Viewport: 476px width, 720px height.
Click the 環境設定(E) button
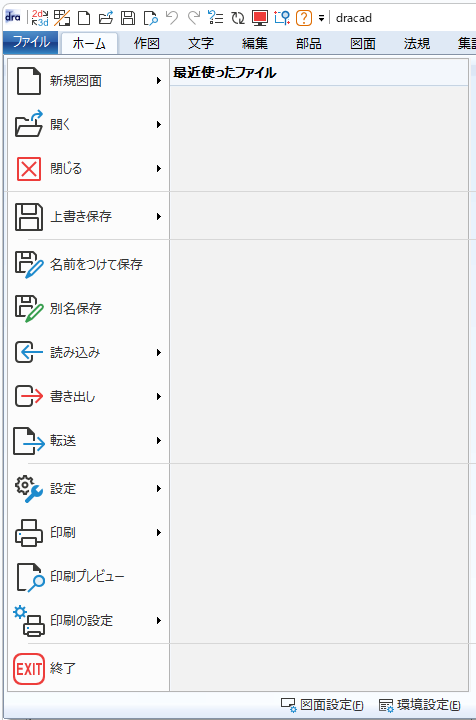tap(420, 705)
